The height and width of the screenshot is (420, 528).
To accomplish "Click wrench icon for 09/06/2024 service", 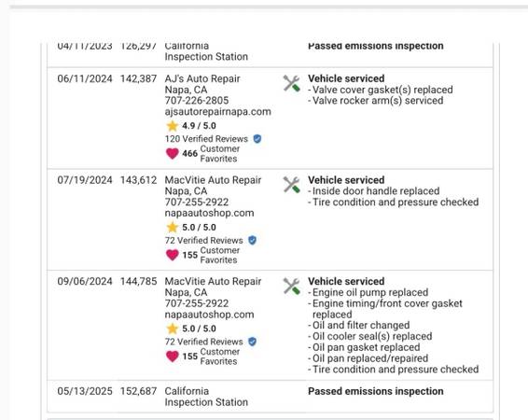I will 291,287.
